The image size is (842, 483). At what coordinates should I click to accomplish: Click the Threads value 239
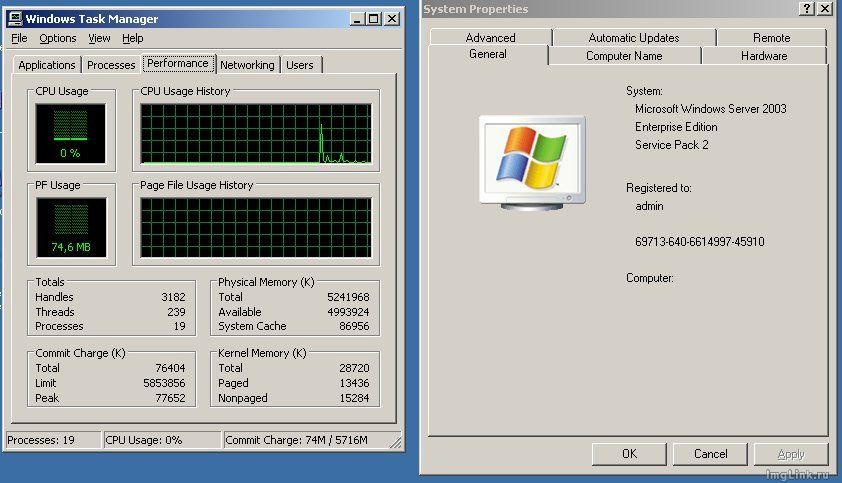pyautogui.click(x=176, y=312)
